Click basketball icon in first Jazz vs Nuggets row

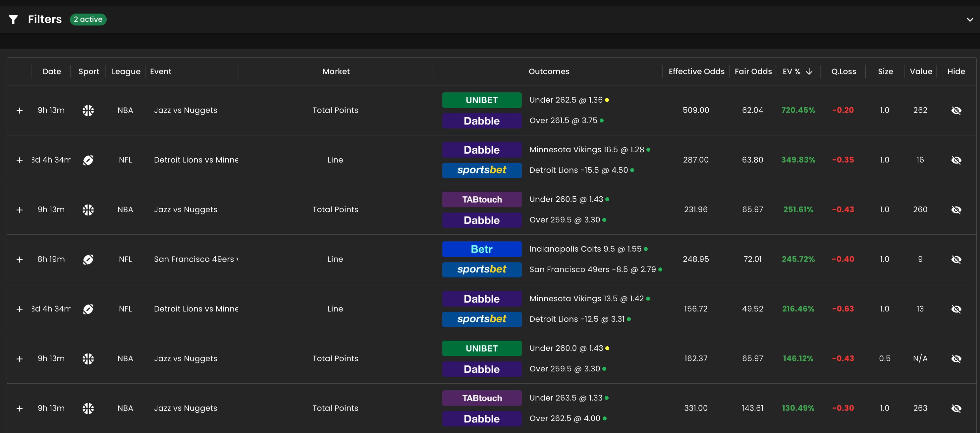pos(88,111)
